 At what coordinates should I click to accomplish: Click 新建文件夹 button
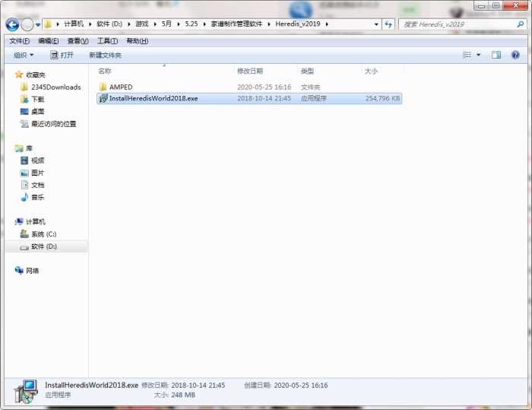point(105,55)
